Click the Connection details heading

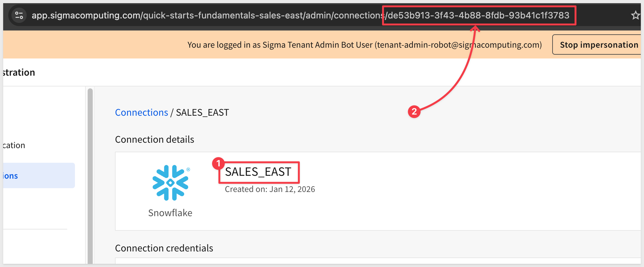click(x=154, y=140)
